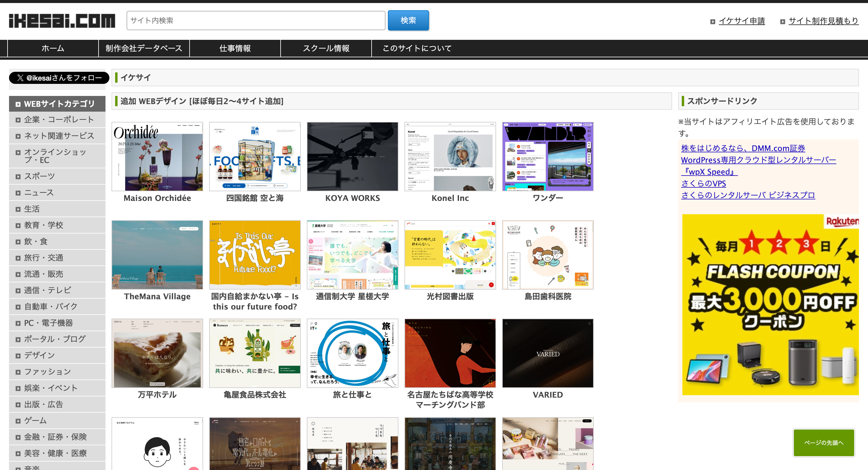Viewport: 868px width, 470px height.
Task: Open the ファッション category
Action: point(57,372)
